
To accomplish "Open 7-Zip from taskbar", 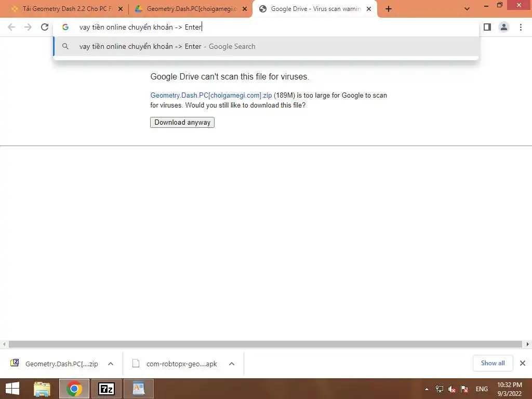I will click(x=107, y=389).
